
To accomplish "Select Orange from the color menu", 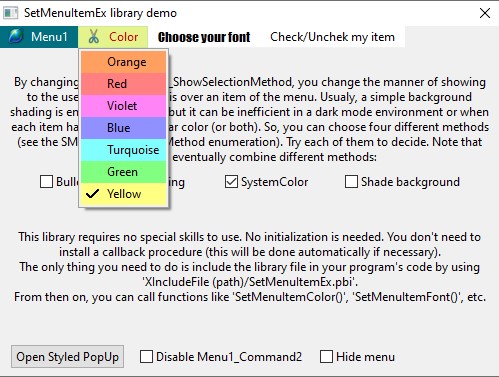I will (x=124, y=62).
